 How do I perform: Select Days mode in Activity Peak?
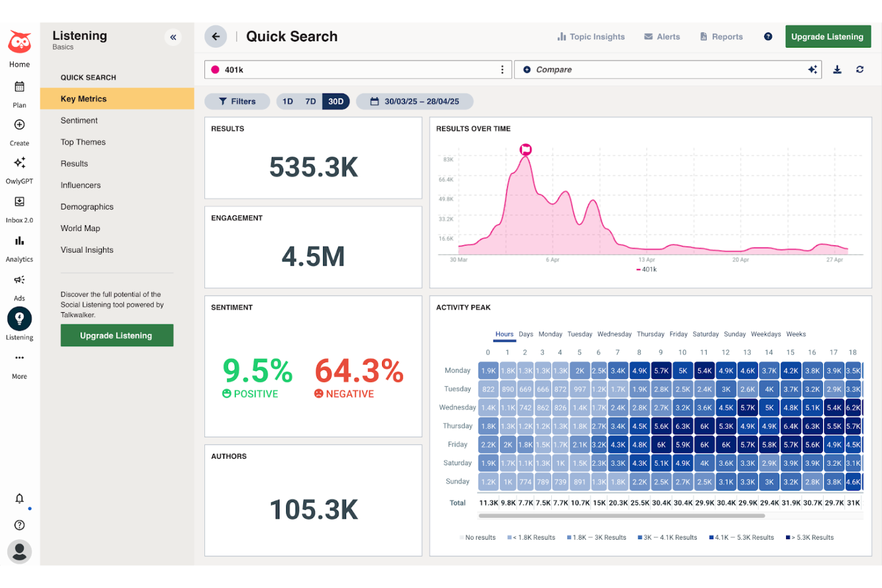tap(526, 334)
